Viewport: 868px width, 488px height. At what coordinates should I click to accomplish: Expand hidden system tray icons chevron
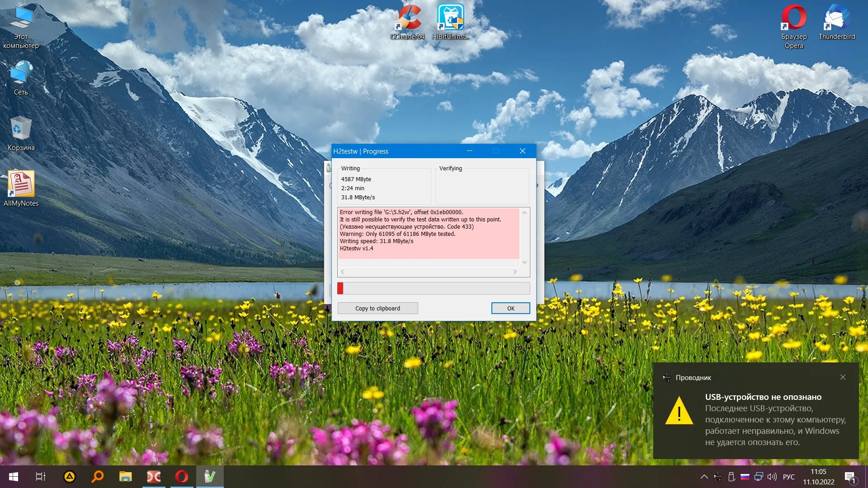[704, 477]
